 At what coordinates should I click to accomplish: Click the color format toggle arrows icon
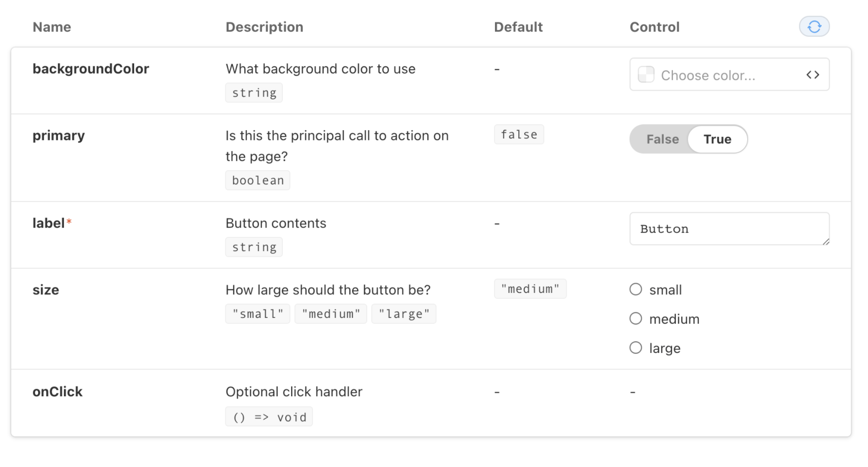coord(812,75)
